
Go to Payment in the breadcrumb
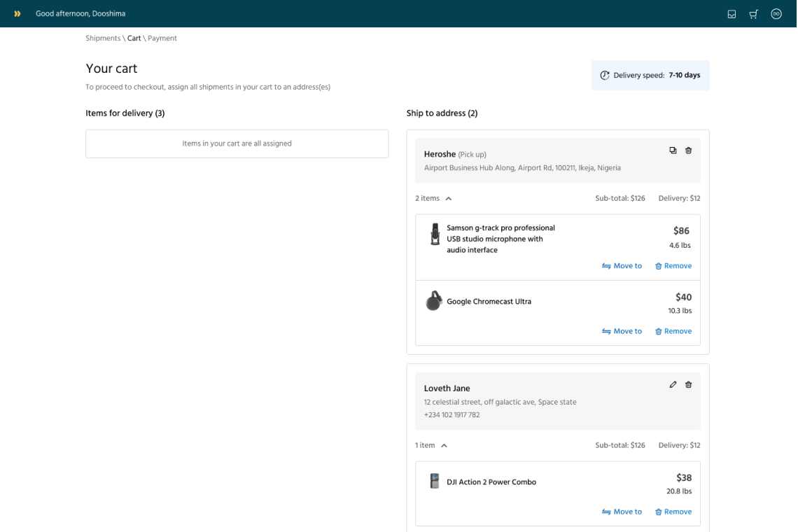(x=162, y=38)
